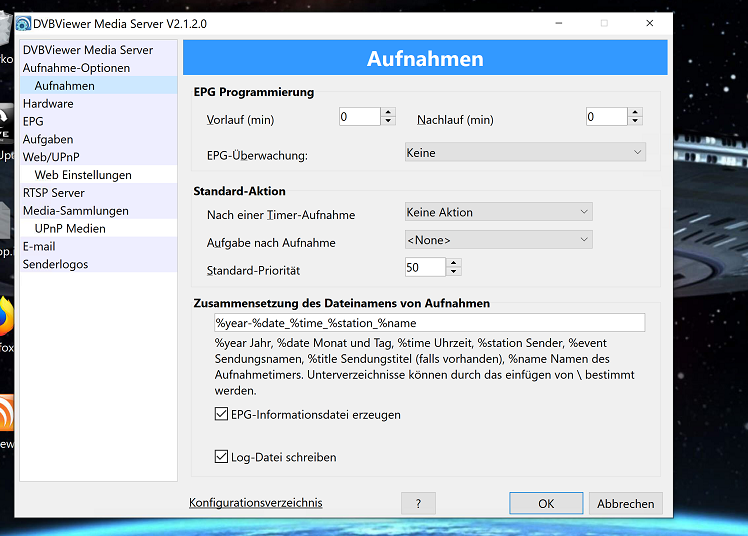Open the Hardware settings page
The height and width of the screenshot is (536, 748).
pyautogui.click(x=98, y=103)
